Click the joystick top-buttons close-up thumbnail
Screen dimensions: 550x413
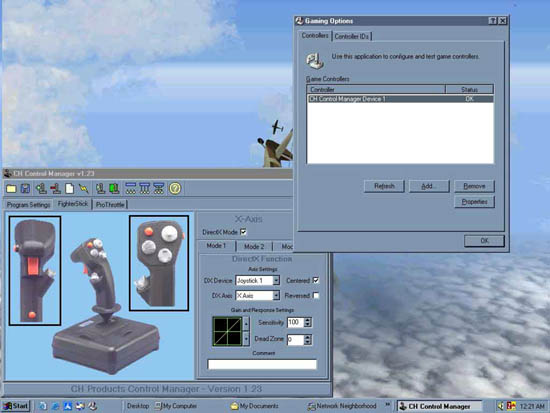click(x=159, y=263)
